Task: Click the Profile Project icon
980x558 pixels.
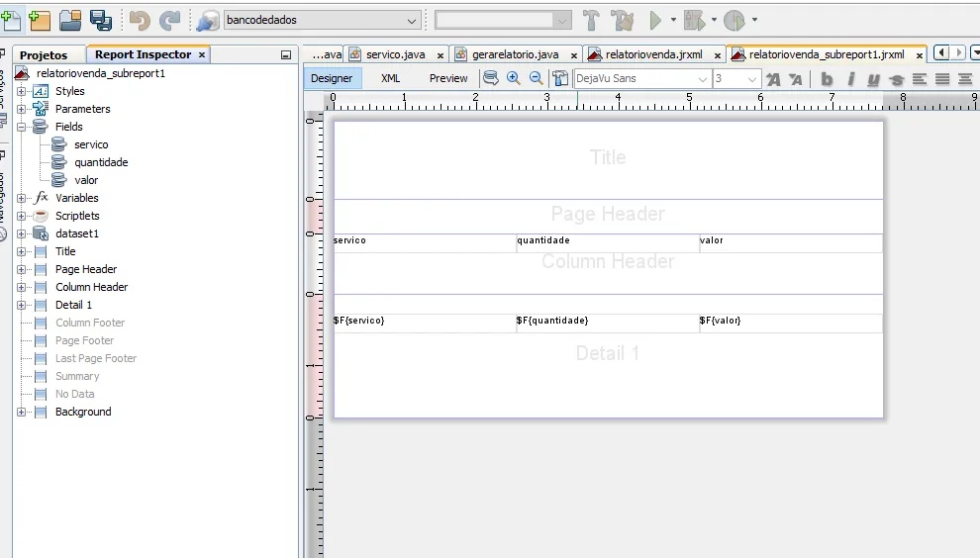Action: [x=735, y=20]
